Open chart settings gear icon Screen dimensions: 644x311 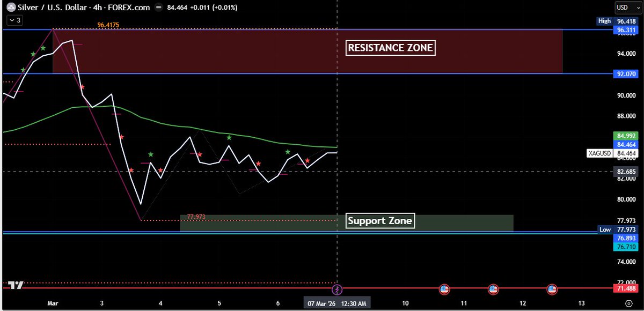[628, 303]
